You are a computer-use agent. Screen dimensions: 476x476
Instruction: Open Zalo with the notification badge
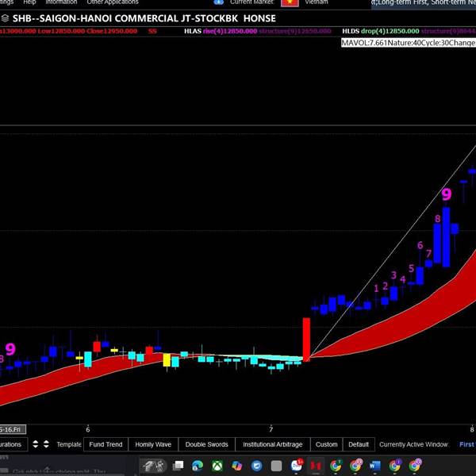pyautogui.click(x=297, y=464)
